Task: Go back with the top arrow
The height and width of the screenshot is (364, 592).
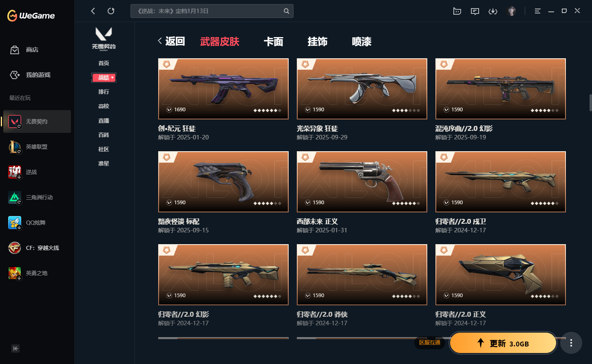Action: 93,11
